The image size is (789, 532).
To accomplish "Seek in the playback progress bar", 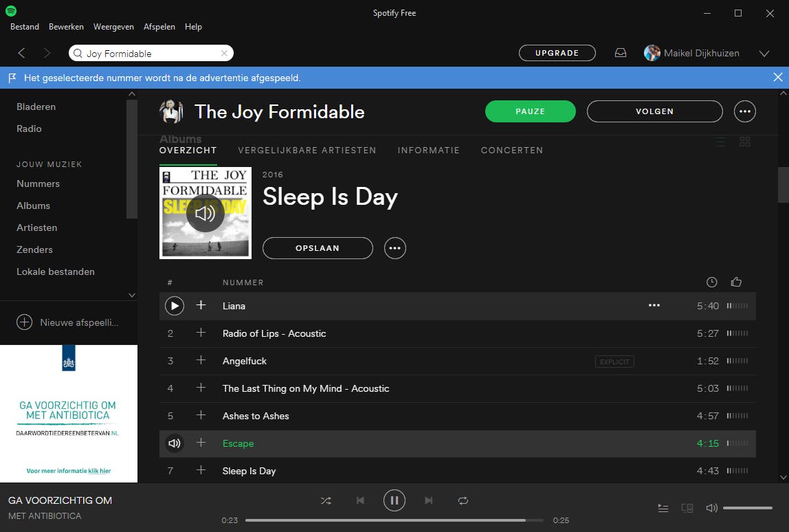I will (x=394, y=520).
